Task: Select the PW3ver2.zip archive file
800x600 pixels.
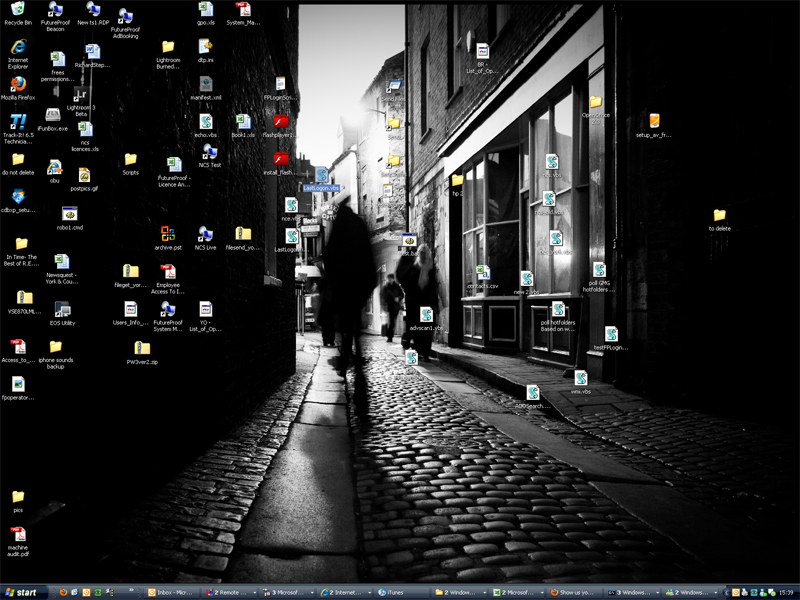Action: (x=140, y=349)
